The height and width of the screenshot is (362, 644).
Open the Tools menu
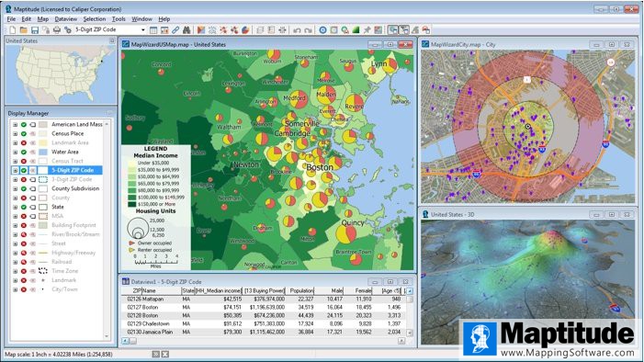(x=119, y=19)
